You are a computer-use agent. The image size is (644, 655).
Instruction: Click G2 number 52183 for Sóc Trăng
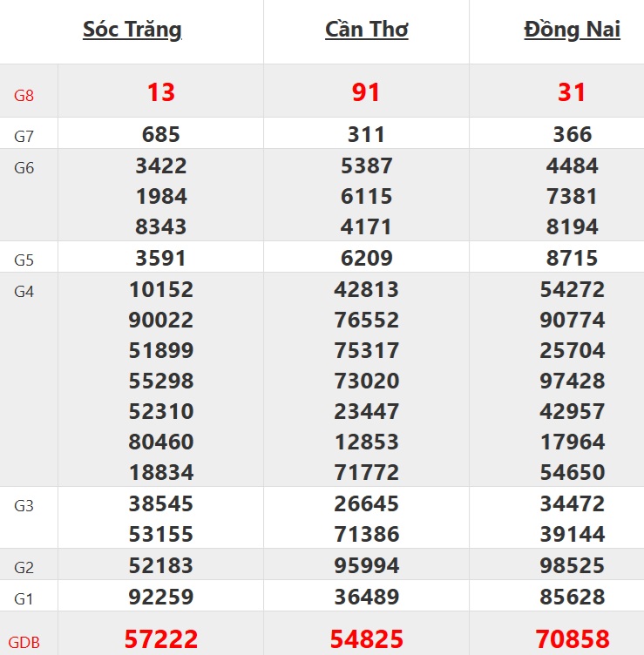click(x=161, y=566)
